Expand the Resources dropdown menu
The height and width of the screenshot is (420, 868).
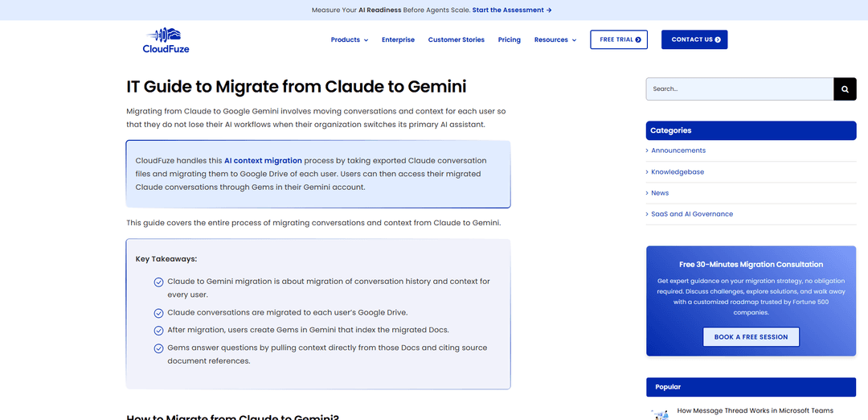555,40
